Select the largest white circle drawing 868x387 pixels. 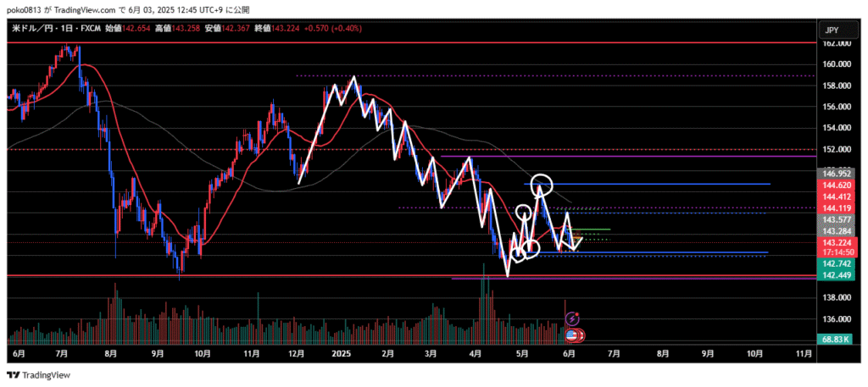click(542, 184)
